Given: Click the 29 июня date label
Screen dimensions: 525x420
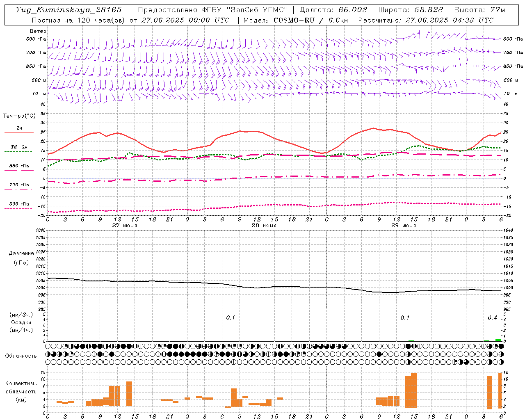Looking at the screenshot, I should point(404,225).
